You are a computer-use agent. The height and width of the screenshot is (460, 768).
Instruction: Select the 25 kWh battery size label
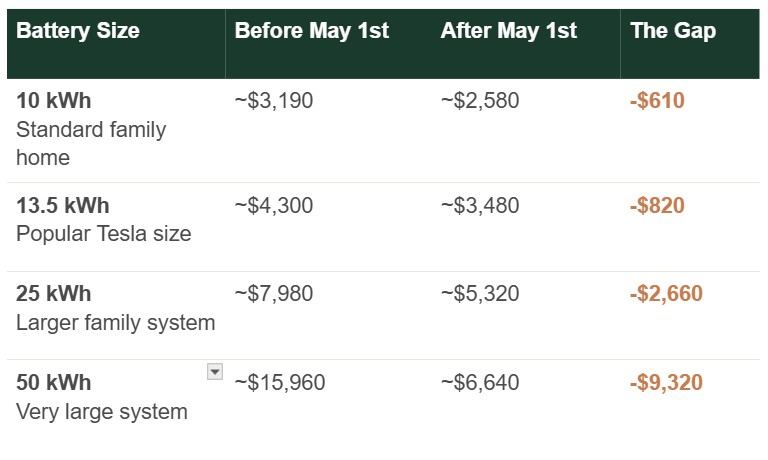53,293
